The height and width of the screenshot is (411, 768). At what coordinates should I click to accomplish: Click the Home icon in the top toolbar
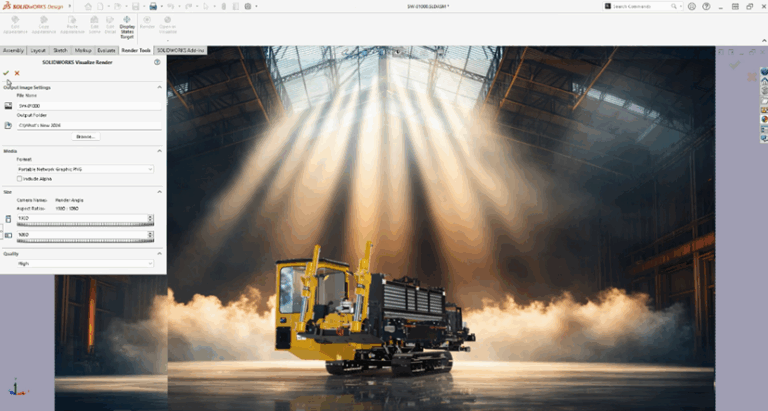coord(88,6)
